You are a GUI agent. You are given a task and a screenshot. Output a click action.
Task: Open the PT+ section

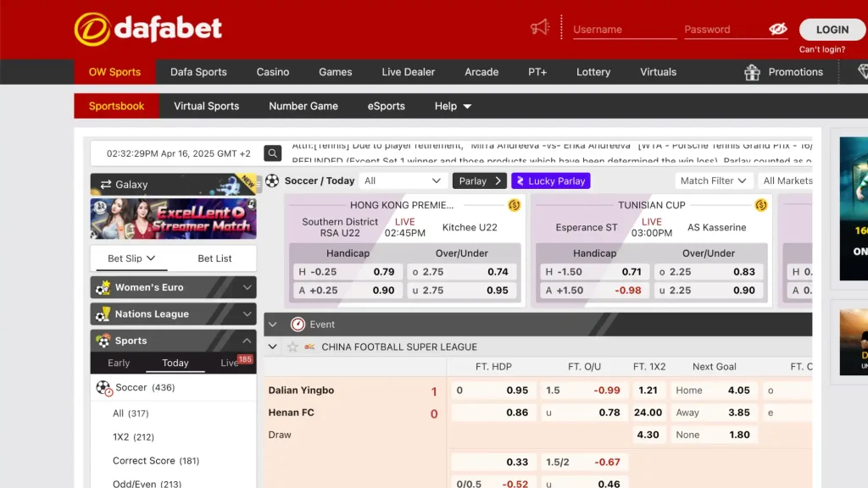537,72
